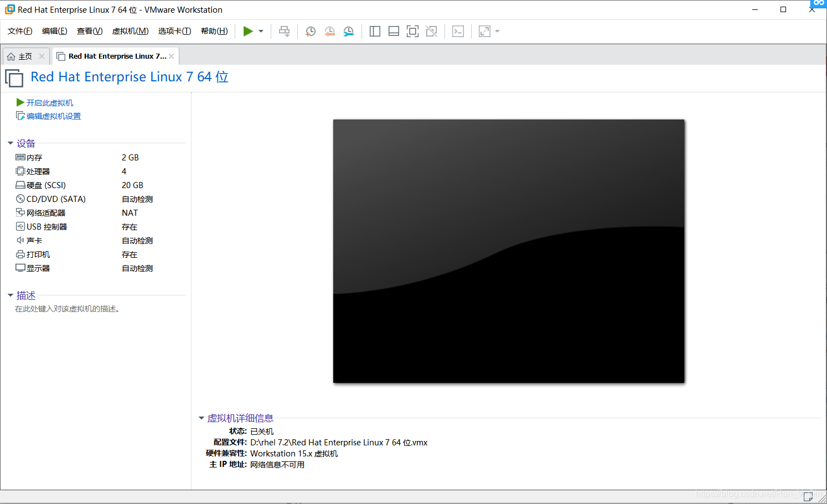
Task: Select the 声卡 sound card row
Action: (x=100, y=241)
